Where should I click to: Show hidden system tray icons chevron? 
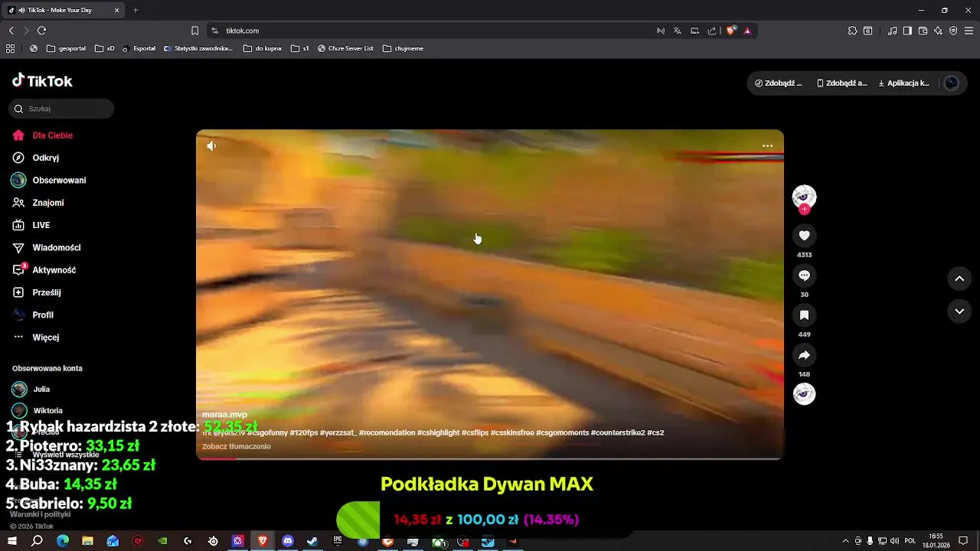(x=845, y=541)
